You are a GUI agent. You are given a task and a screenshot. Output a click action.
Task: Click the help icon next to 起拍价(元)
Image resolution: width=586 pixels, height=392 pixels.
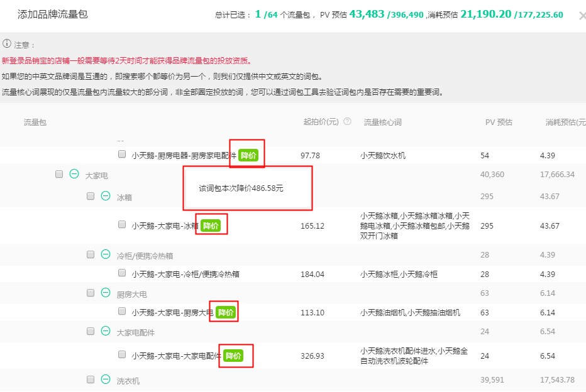pos(347,121)
